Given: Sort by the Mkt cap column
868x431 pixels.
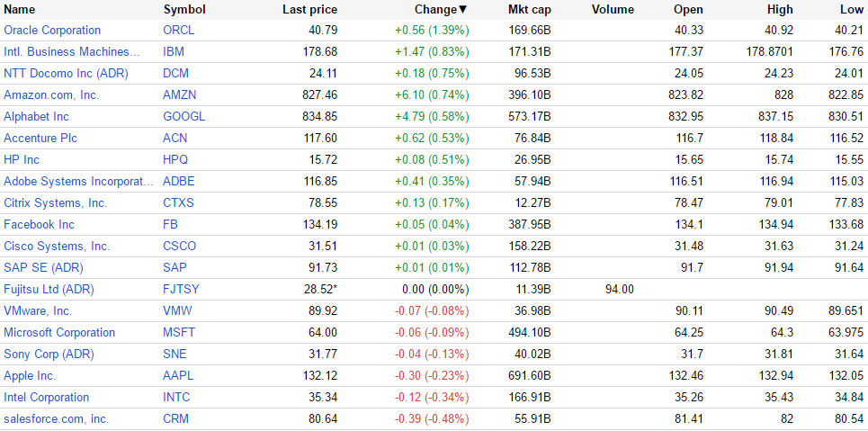Looking at the screenshot, I should (529, 10).
